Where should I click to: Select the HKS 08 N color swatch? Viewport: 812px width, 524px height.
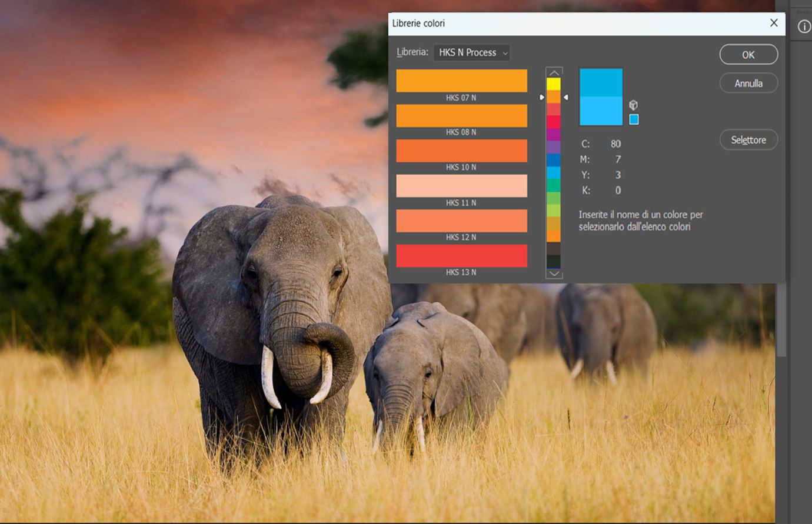pos(461,116)
